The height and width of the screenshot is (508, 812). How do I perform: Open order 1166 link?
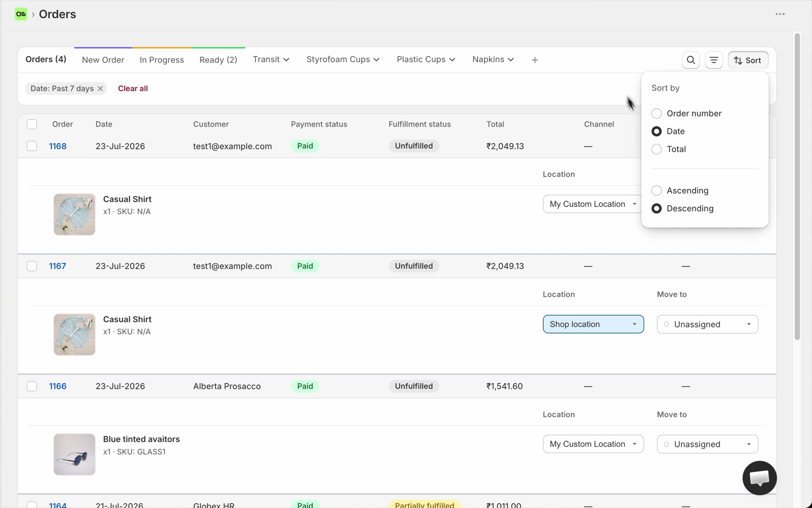tap(58, 386)
